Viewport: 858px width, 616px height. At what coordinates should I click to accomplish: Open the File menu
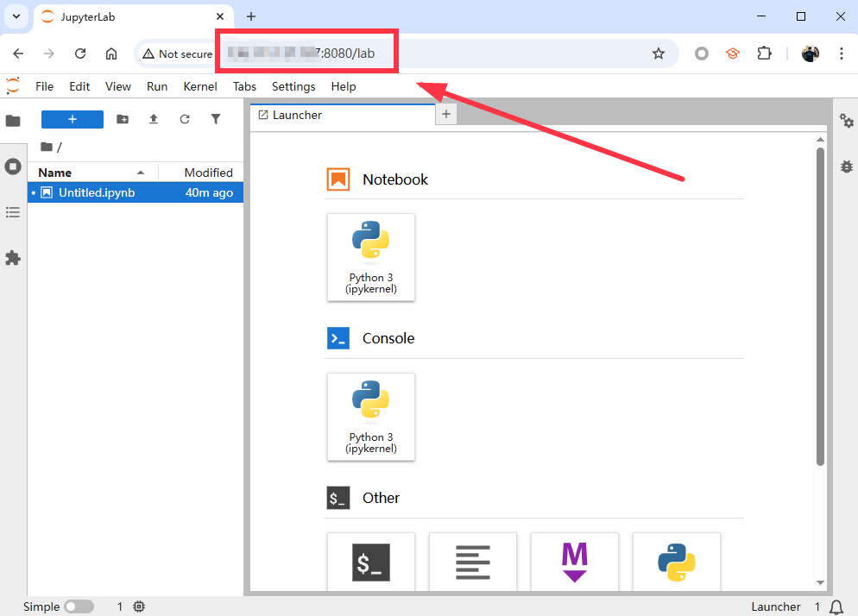(44, 86)
